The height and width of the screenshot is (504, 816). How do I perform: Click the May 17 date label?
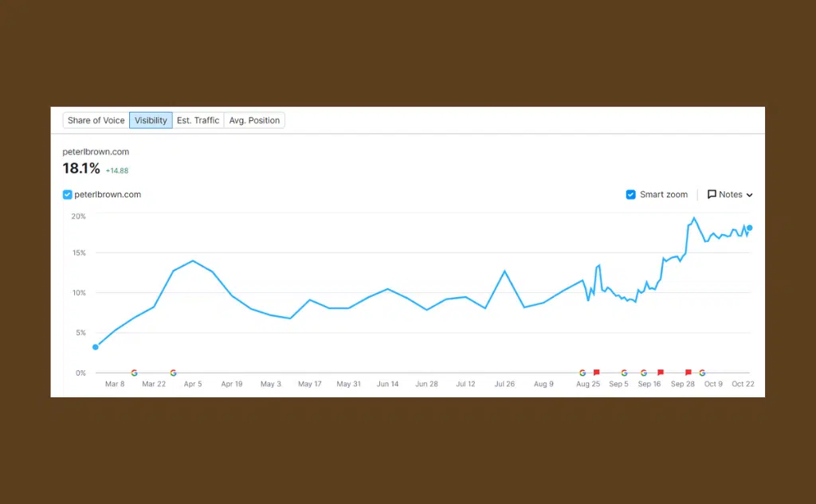310,384
